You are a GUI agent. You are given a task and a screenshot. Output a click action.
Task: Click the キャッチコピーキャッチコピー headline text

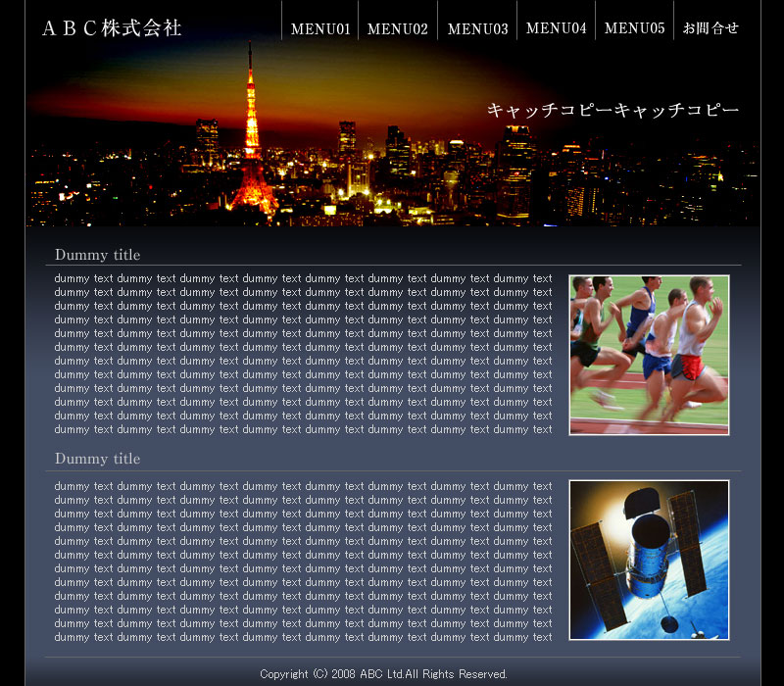[613, 110]
